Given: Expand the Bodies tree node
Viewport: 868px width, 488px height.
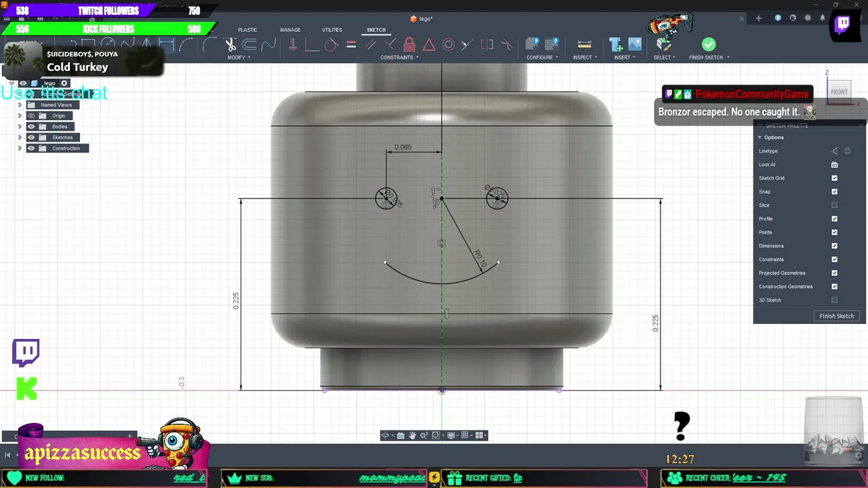Looking at the screenshot, I should [x=20, y=127].
